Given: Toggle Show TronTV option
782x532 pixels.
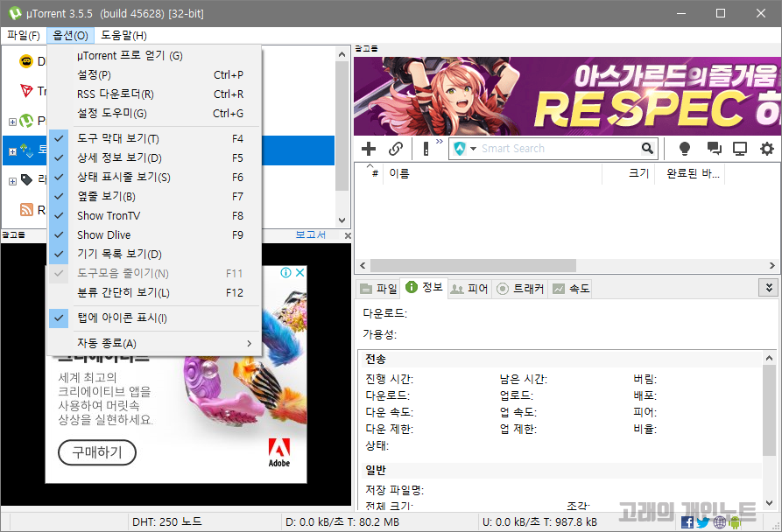Looking at the screenshot, I should tap(154, 216).
